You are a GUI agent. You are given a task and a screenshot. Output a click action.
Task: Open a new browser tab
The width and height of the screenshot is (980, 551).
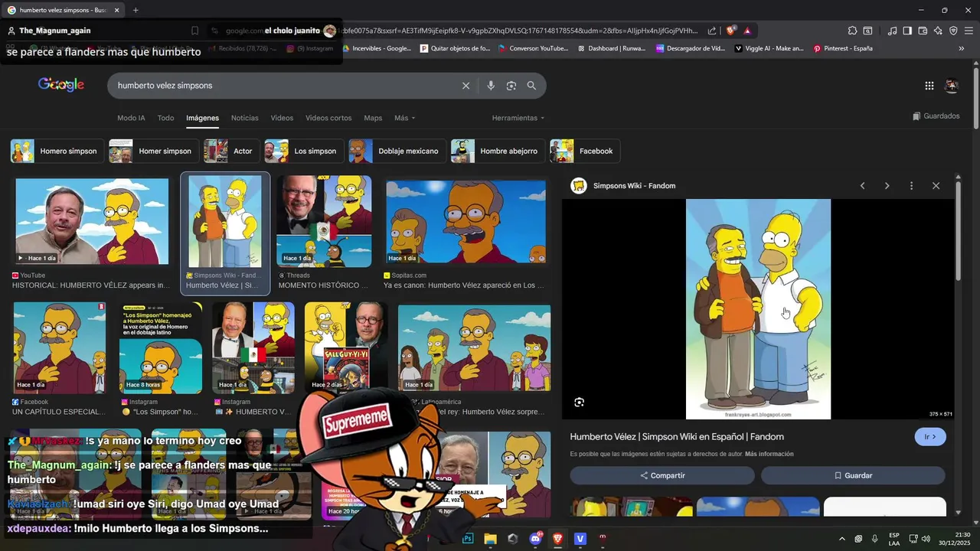(136, 10)
